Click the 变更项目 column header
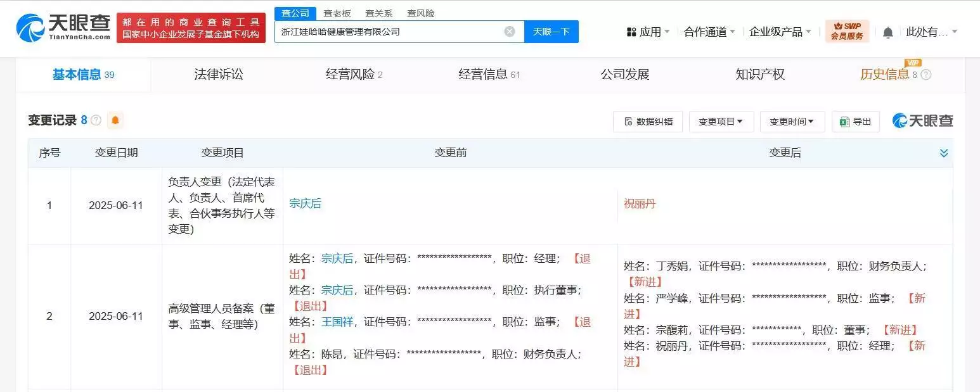This screenshot has height=392, width=980. coord(222,153)
